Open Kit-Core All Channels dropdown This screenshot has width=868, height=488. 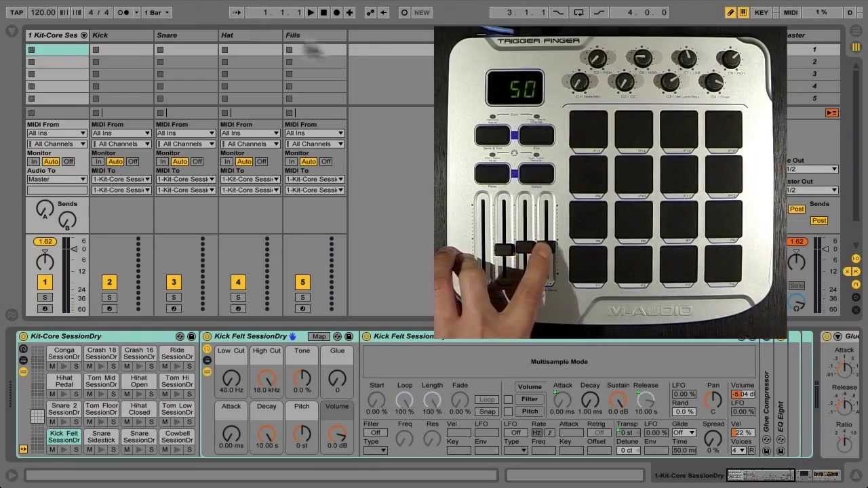coord(57,144)
